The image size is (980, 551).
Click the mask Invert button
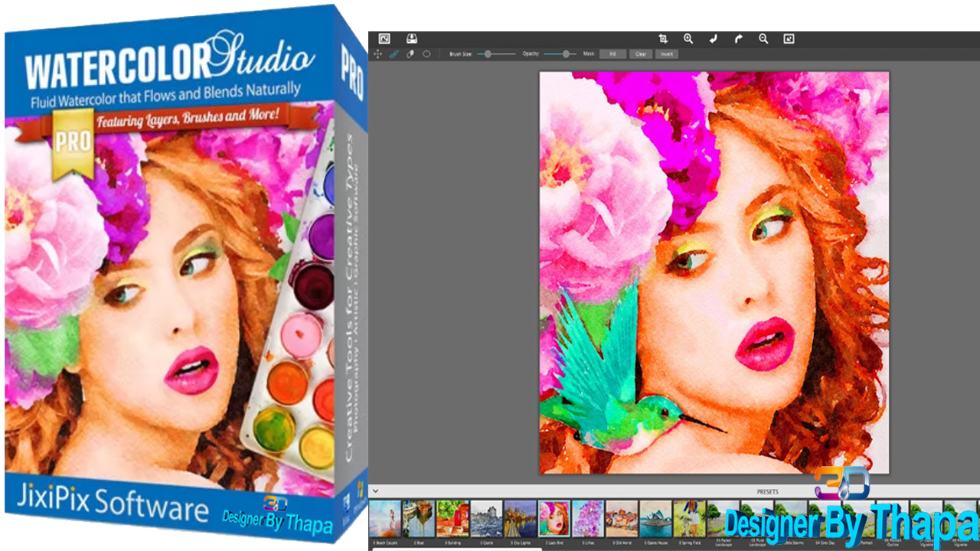coord(666,54)
